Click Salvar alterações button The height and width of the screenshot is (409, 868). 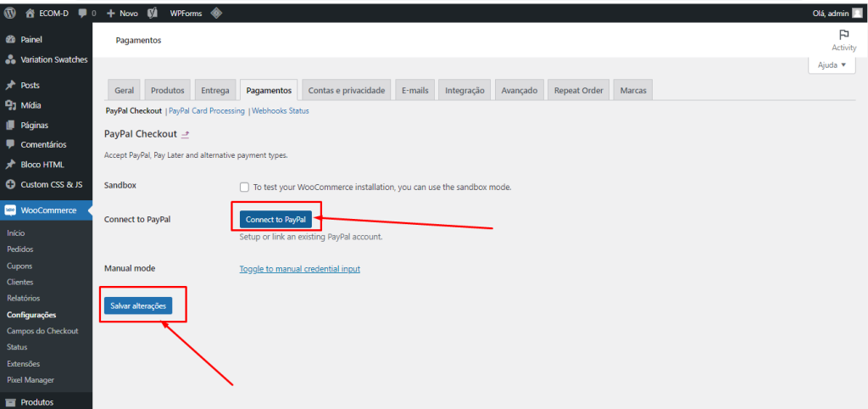point(138,305)
